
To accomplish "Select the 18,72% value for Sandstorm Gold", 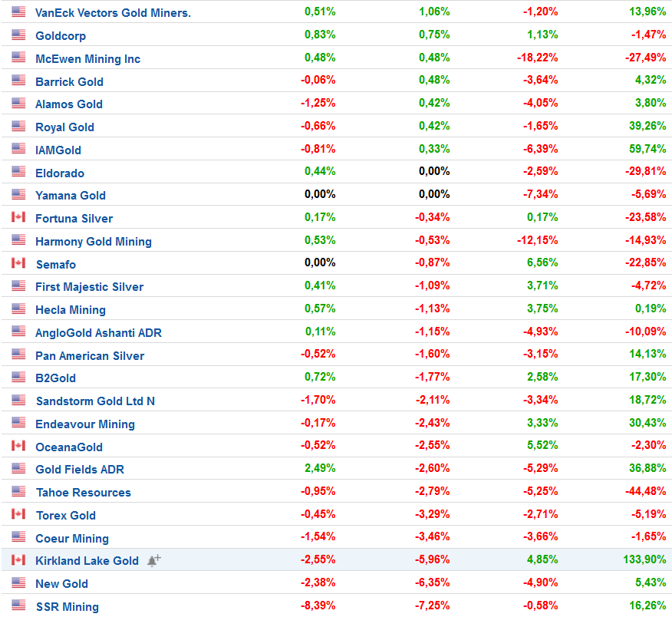I will [647, 400].
